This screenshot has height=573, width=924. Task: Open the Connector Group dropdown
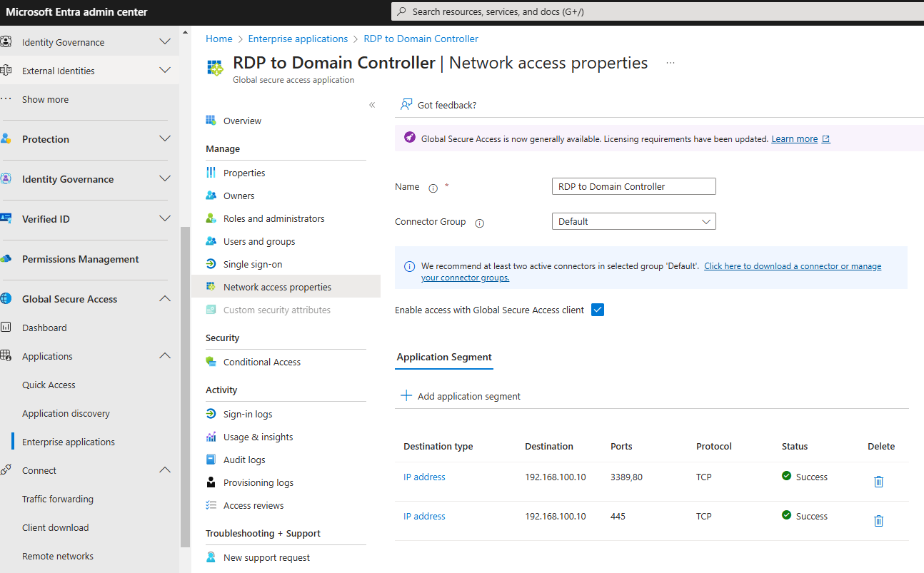634,221
